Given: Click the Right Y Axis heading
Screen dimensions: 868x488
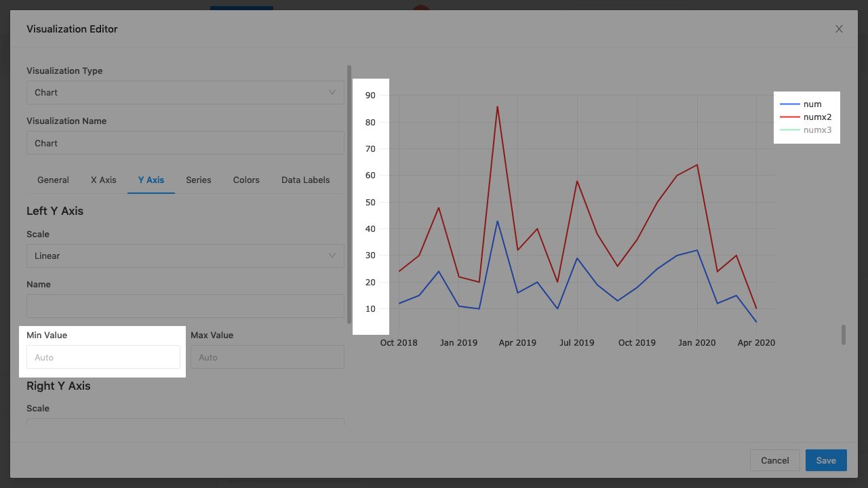Looking at the screenshot, I should [x=58, y=386].
